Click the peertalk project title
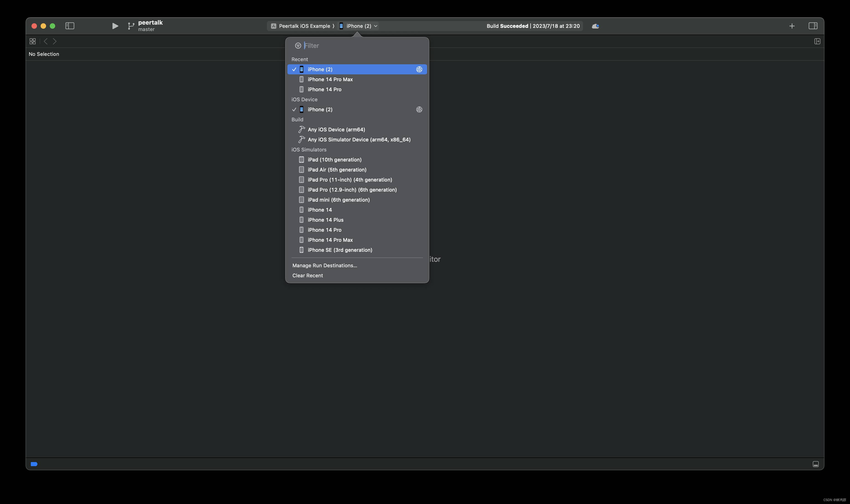 (150, 22)
